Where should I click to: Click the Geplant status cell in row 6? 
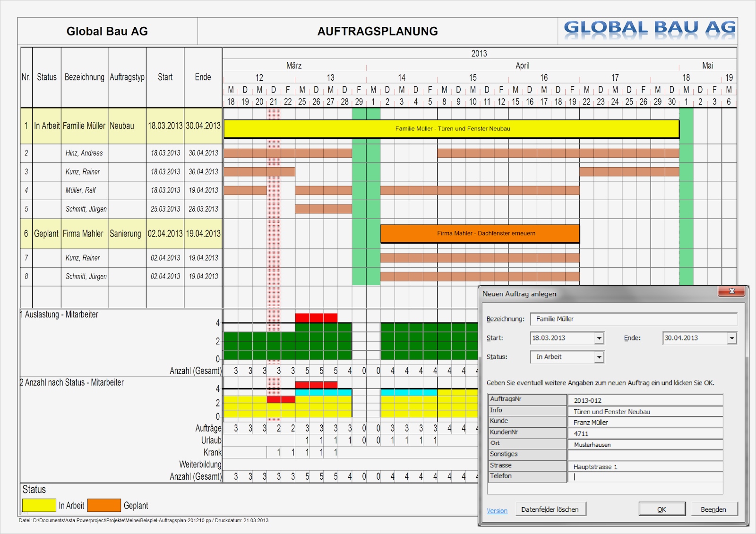click(x=47, y=234)
